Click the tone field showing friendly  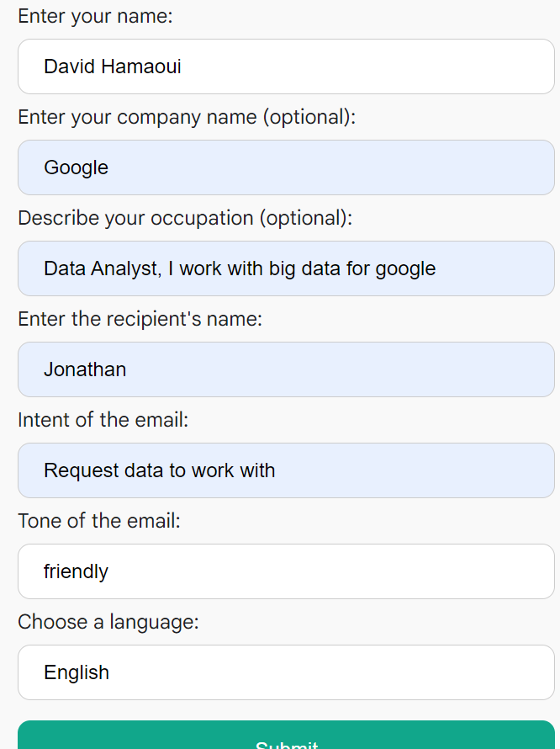click(x=286, y=571)
